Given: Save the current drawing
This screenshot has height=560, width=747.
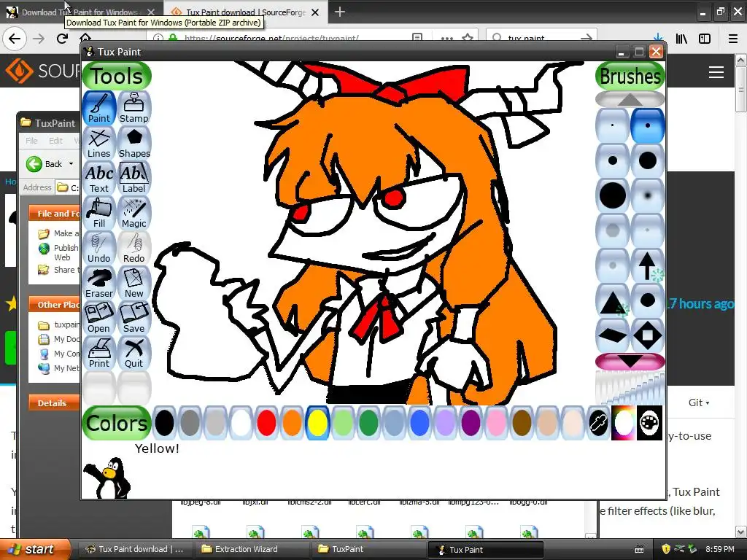Looking at the screenshot, I should (134, 319).
